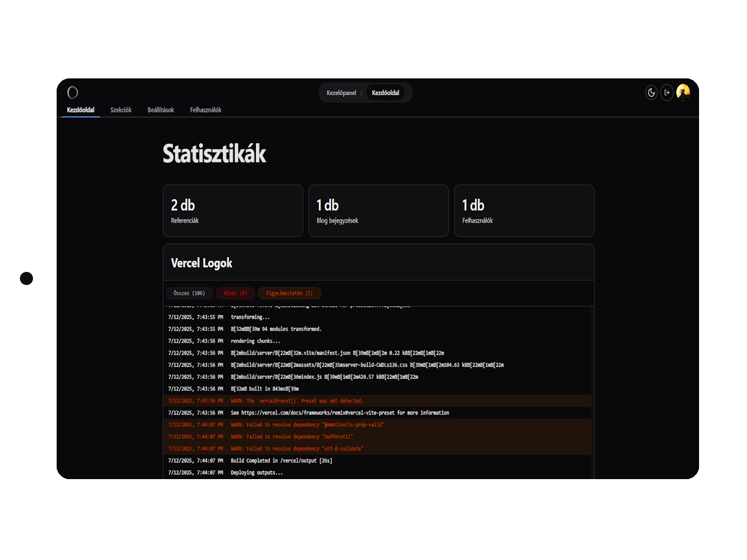Click the bufferutil dependency warning line
This screenshot has height=560, width=747.
[377, 436]
